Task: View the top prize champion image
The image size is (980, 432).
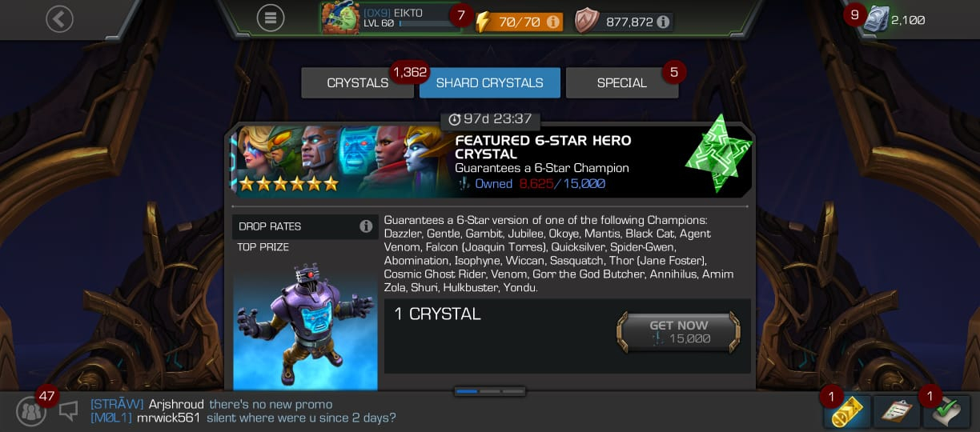Action: coord(305,324)
